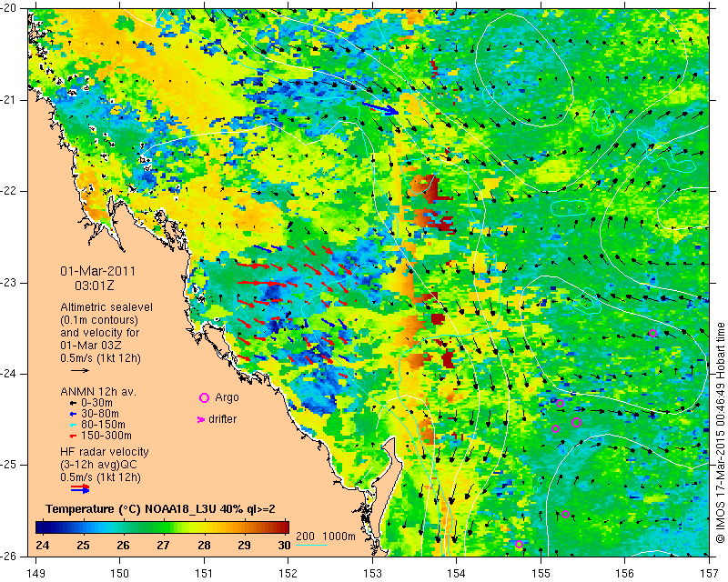Click the red 150-300m arrow legend symbol

pyautogui.click(x=73, y=436)
